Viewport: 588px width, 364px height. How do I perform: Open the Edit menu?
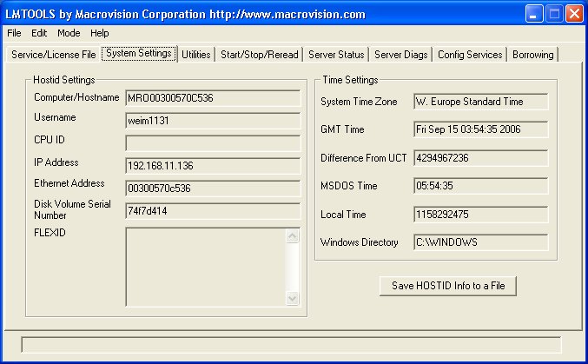(x=39, y=33)
